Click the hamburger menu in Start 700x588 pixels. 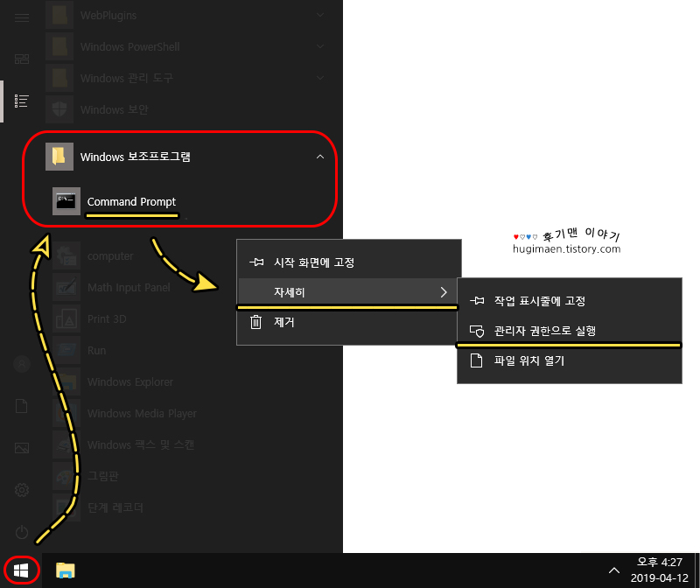coord(22,17)
